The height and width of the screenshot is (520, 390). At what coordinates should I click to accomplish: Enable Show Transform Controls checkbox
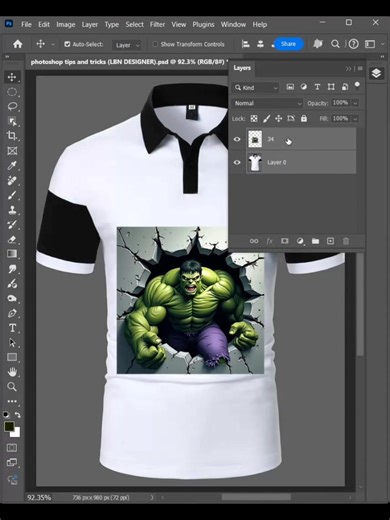pos(155,44)
